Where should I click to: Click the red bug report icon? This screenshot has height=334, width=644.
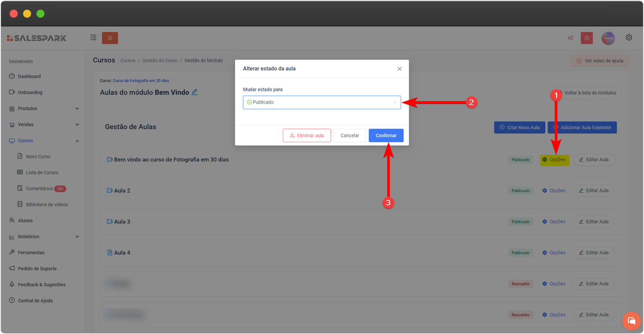coord(586,38)
